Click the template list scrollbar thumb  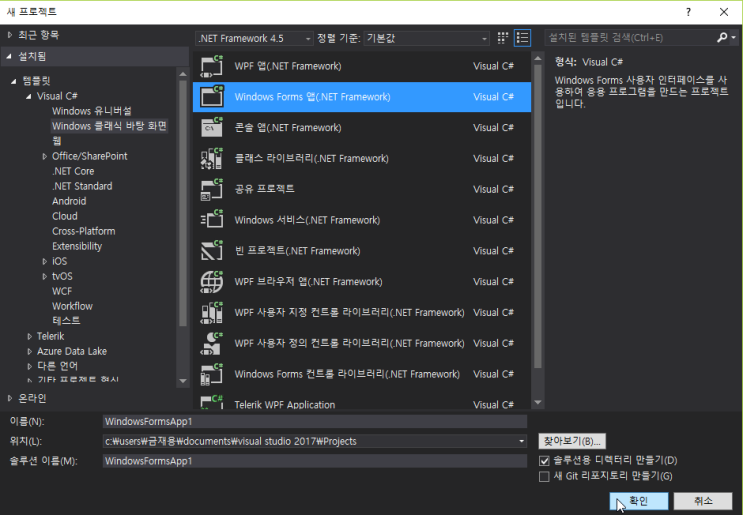coord(538,217)
